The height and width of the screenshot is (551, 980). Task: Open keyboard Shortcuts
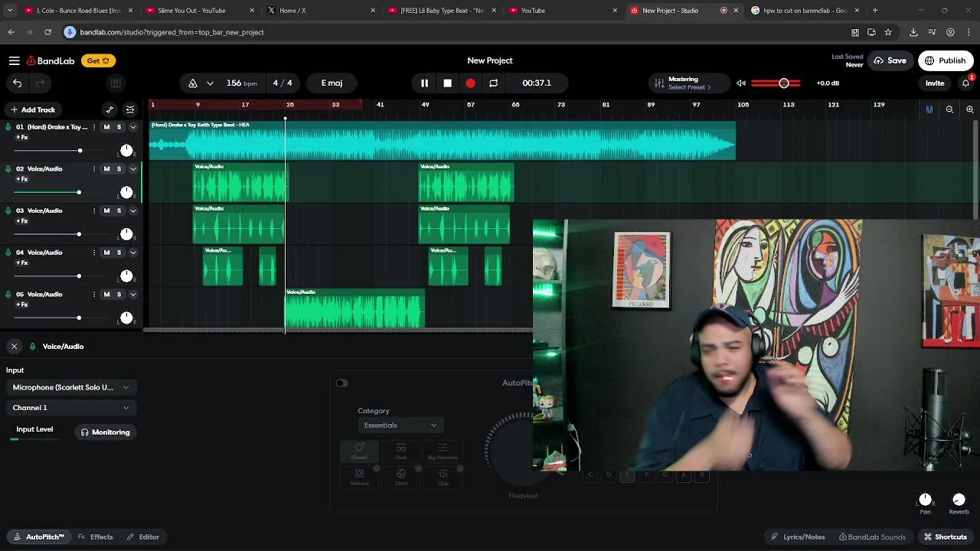point(945,537)
